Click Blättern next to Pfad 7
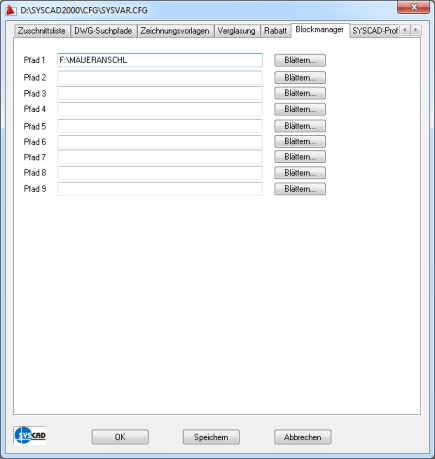This screenshot has width=435, height=459. click(300, 157)
